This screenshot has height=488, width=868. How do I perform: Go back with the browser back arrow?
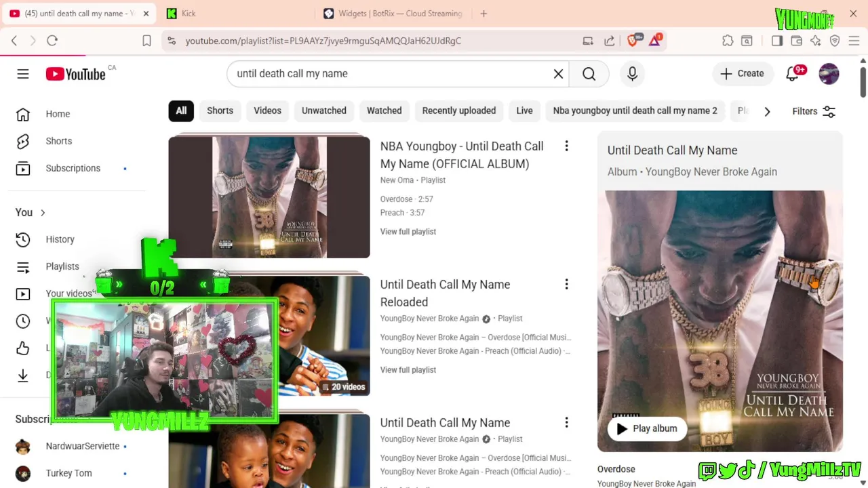point(14,41)
